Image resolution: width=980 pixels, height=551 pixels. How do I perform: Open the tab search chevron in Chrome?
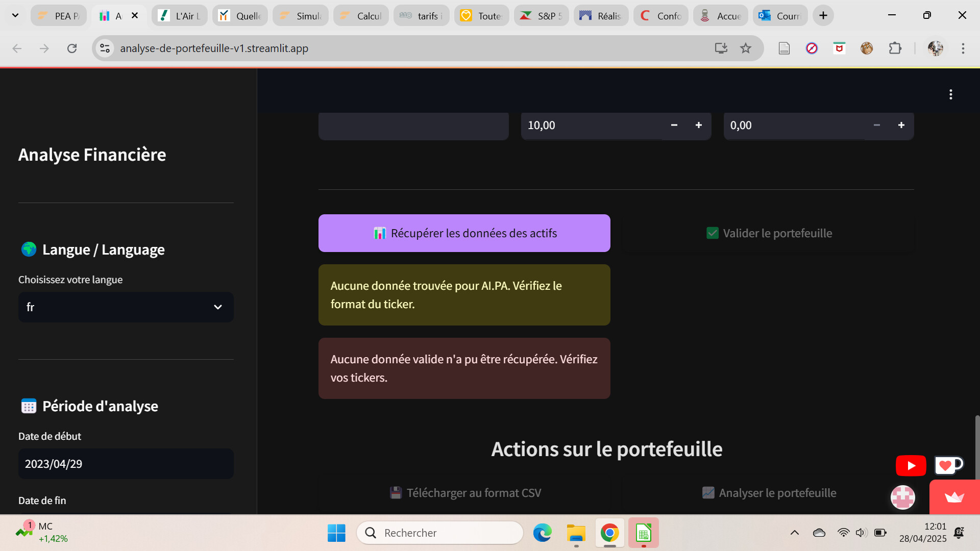pyautogui.click(x=15, y=15)
